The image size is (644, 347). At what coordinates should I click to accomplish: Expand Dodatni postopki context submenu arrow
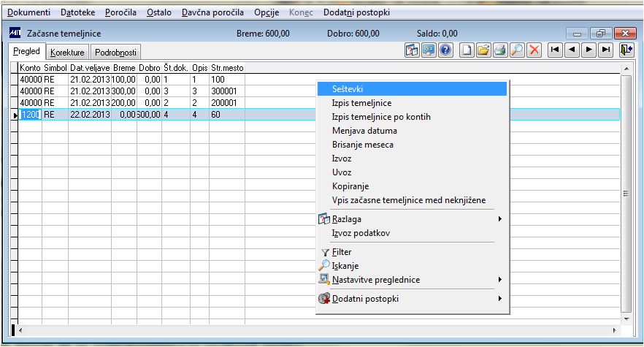[500, 299]
